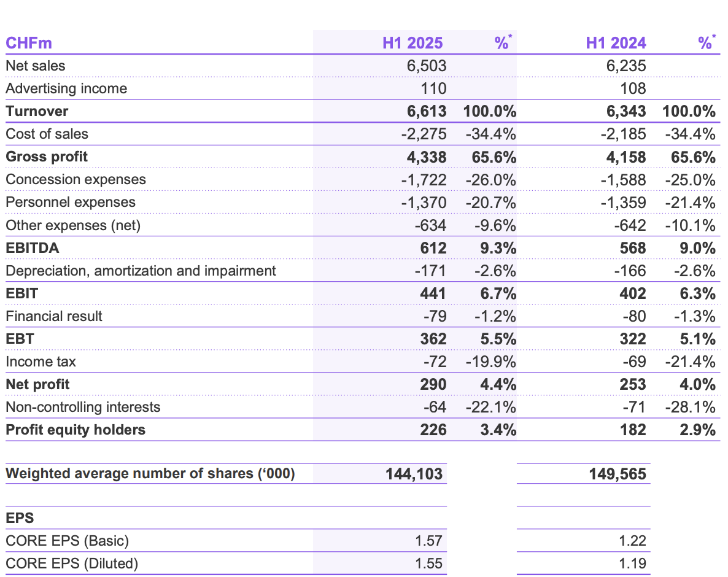
Task: Select CORE EPS (Basic) value 1.57
Action: point(428,541)
